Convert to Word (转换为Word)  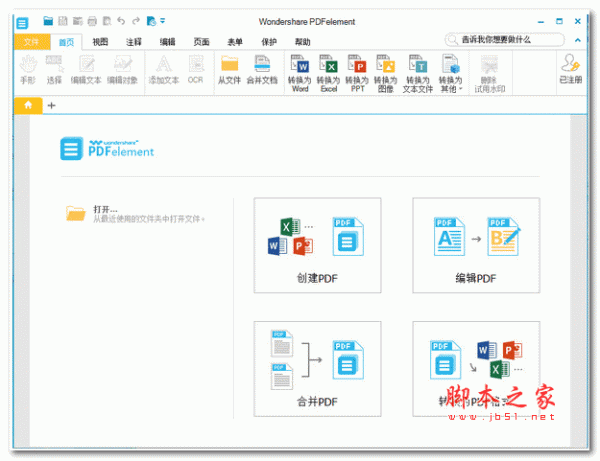[x=300, y=73]
